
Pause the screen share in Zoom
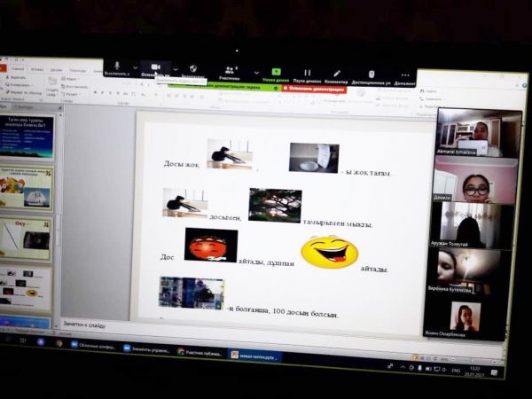(x=307, y=72)
